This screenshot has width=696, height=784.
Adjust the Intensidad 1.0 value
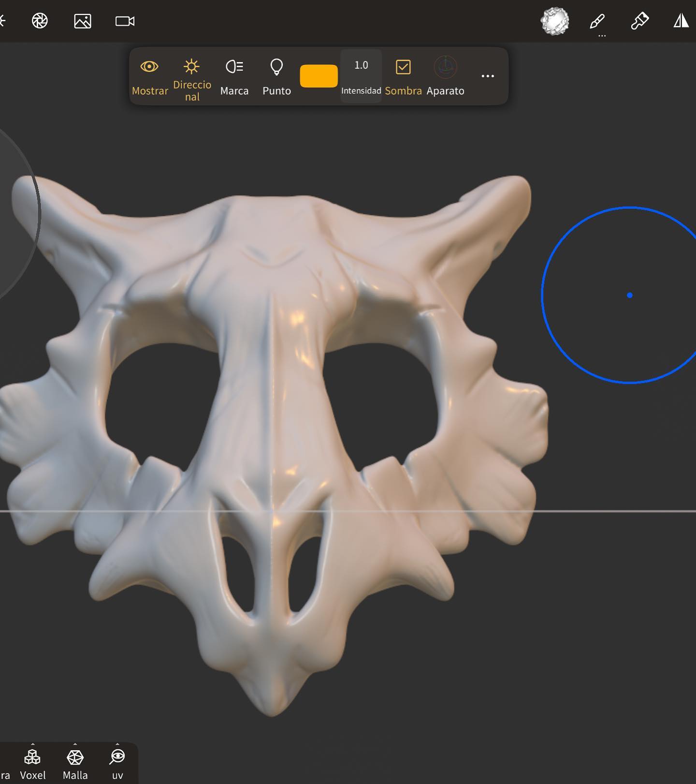361,76
